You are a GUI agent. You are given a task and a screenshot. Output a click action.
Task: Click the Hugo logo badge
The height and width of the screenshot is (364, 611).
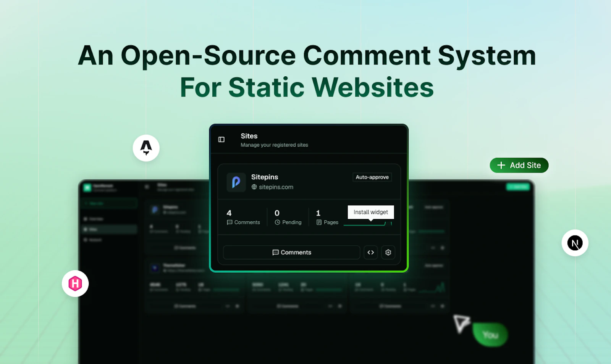coord(75,283)
